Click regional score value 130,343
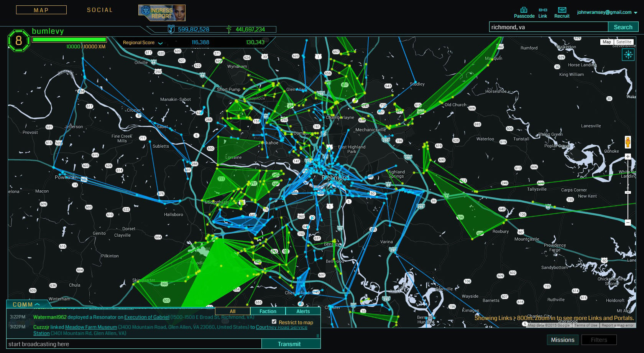 (x=255, y=43)
